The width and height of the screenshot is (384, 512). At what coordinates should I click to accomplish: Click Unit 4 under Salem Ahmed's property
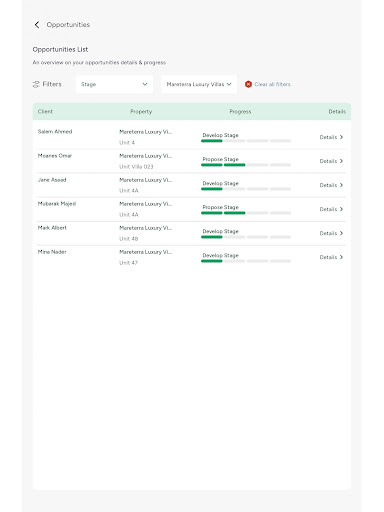click(x=127, y=142)
